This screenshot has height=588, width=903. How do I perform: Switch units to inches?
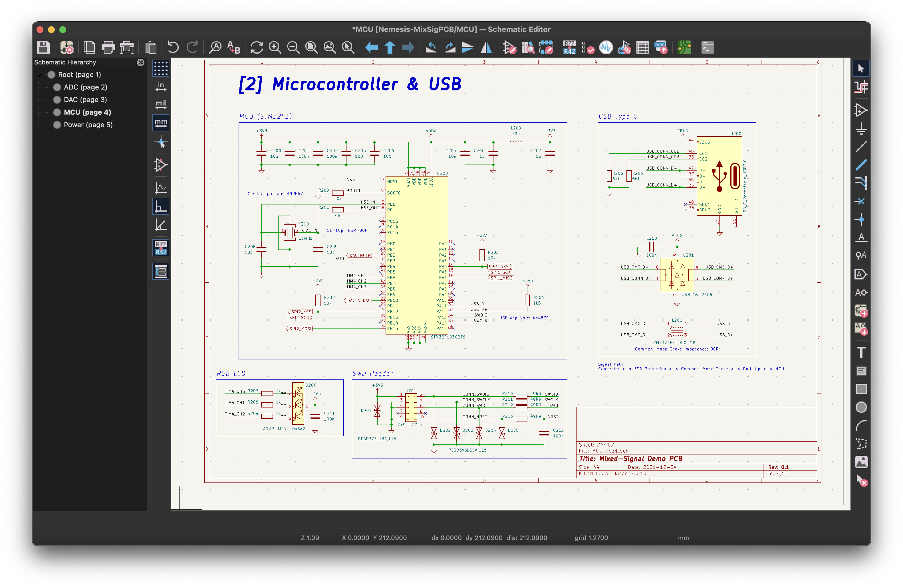[x=160, y=87]
